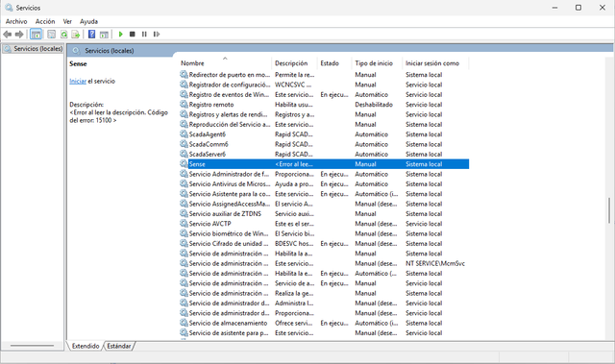Click the gear icon beside ScadaComm6
This screenshot has height=364, width=615.
tap(184, 144)
